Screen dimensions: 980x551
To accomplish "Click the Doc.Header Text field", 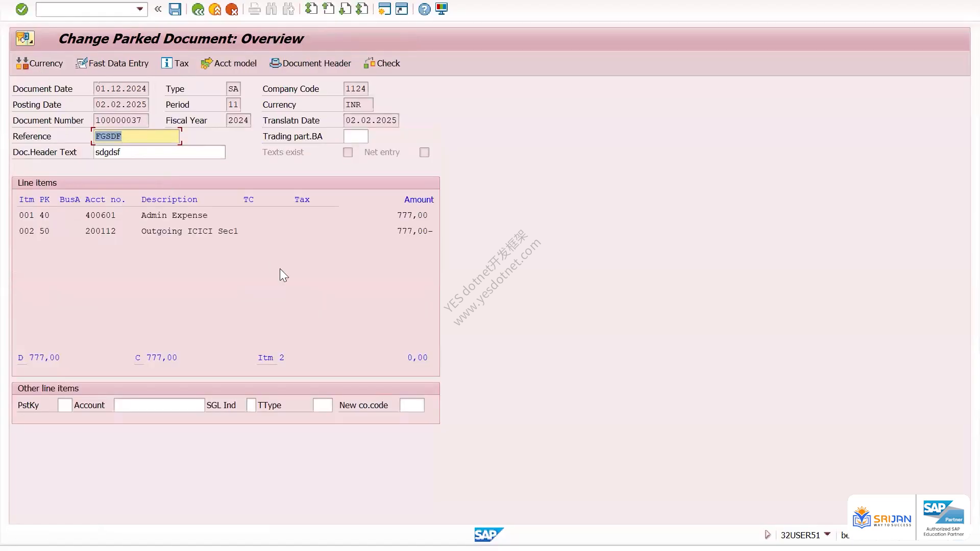I will (x=159, y=152).
